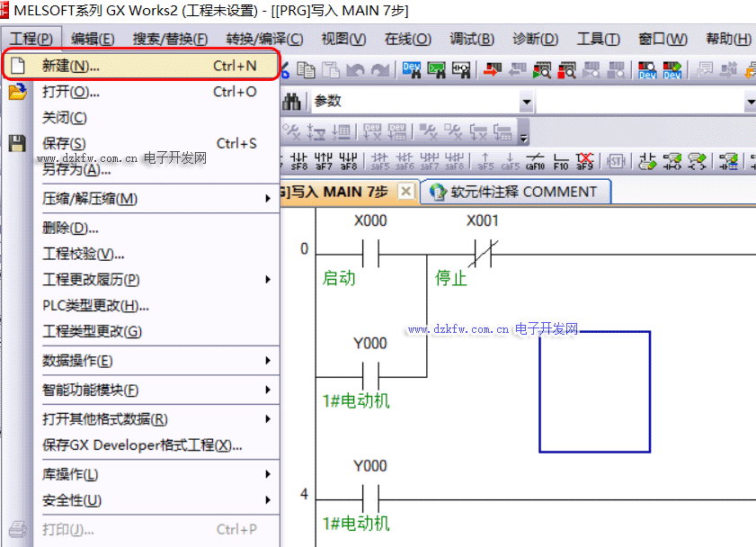
Task: Open the 在线 menu in menu bar
Action: 407,39
